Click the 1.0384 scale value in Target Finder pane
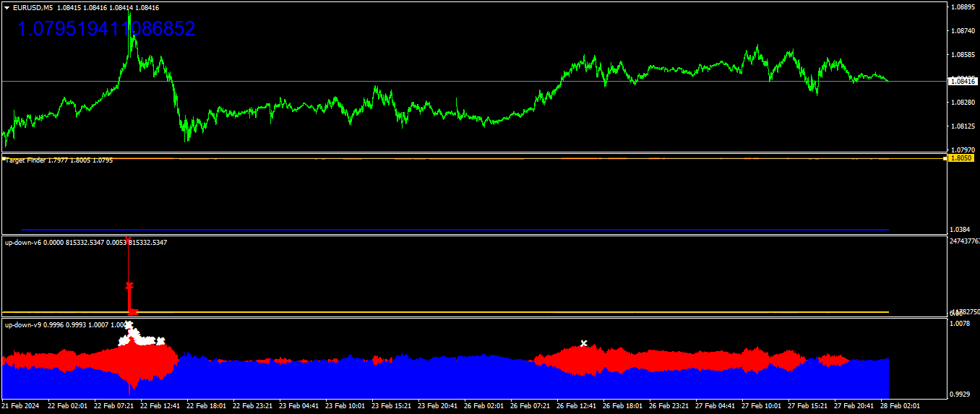This screenshot has height=414, width=980. point(961,230)
